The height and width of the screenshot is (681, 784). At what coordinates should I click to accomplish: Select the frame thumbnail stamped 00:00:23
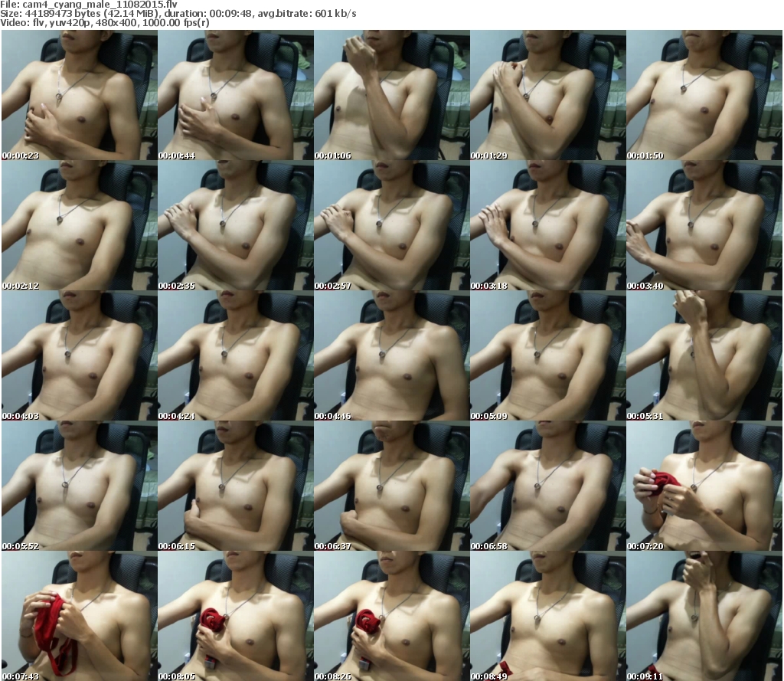[x=80, y=95]
